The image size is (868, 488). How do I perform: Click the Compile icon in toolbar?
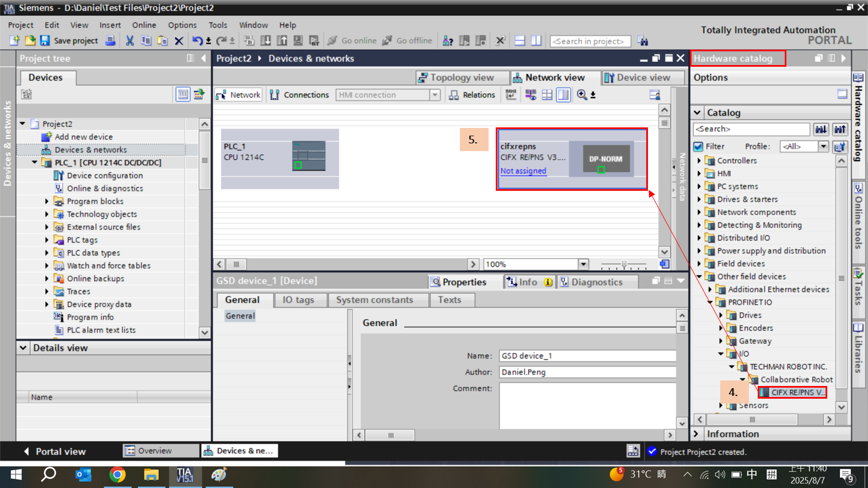point(249,40)
